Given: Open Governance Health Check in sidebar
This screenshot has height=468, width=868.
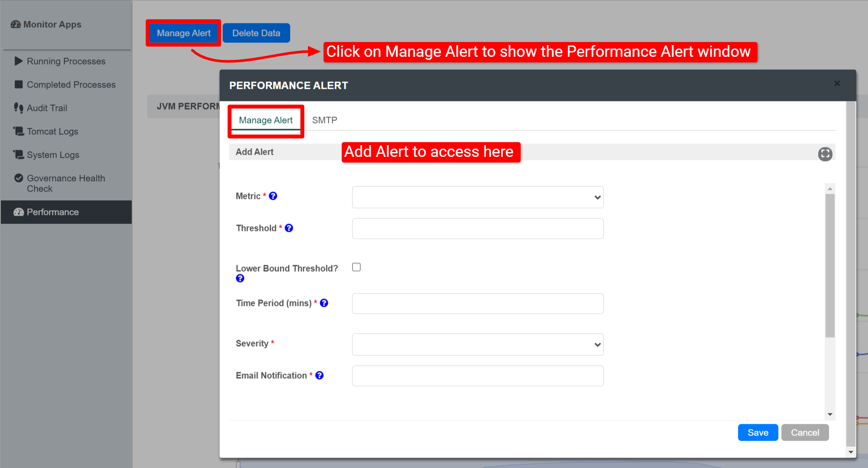Looking at the screenshot, I should tap(65, 183).
